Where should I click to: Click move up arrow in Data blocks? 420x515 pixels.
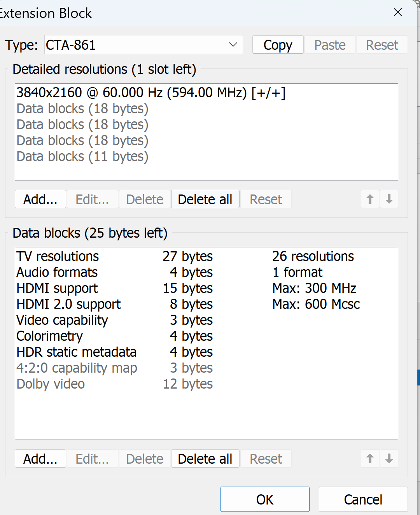(x=370, y=459)
